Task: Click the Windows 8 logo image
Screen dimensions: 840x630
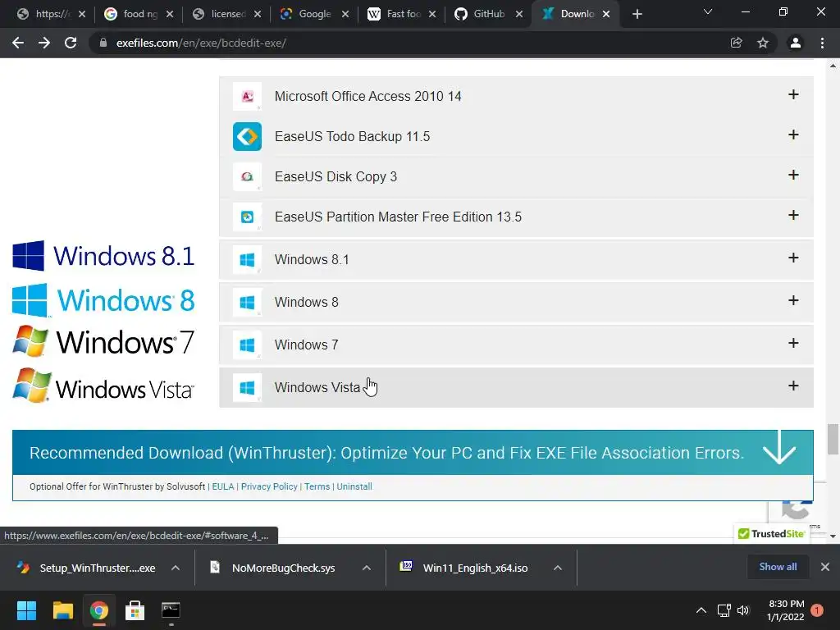Action: point(103,300)
